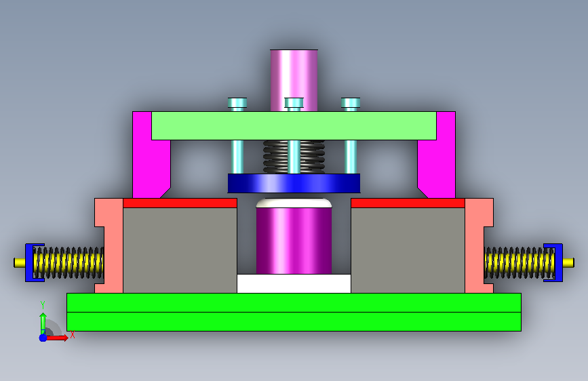Click the white domed cap above the punch
Viewport: 588px width, 381px height.
tap(294, 203)
